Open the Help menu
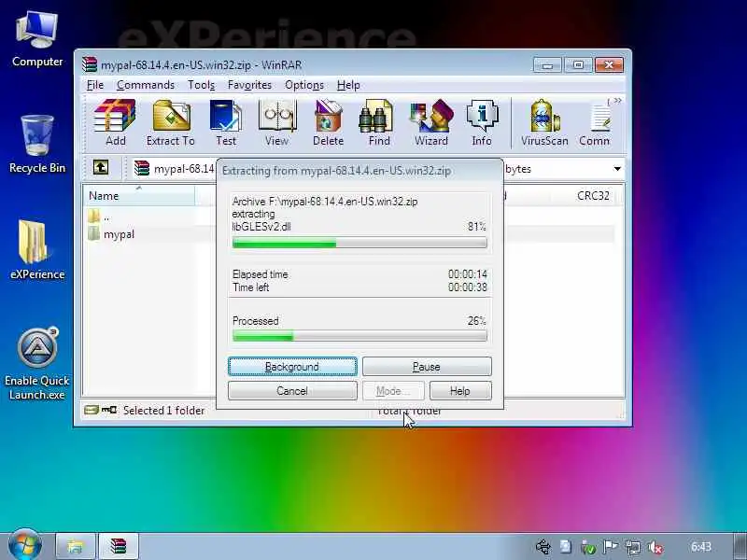The width and height of the screenshot is (747, 560). 348,85
